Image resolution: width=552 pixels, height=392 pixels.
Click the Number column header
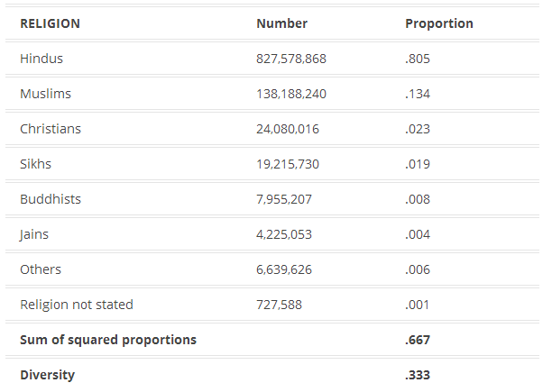[281, 23]
